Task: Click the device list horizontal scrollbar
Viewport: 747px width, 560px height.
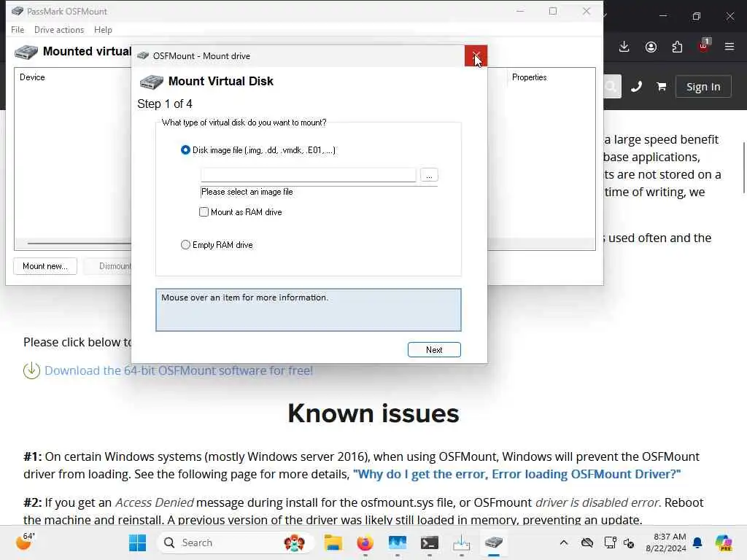Action: click(79, 244)
